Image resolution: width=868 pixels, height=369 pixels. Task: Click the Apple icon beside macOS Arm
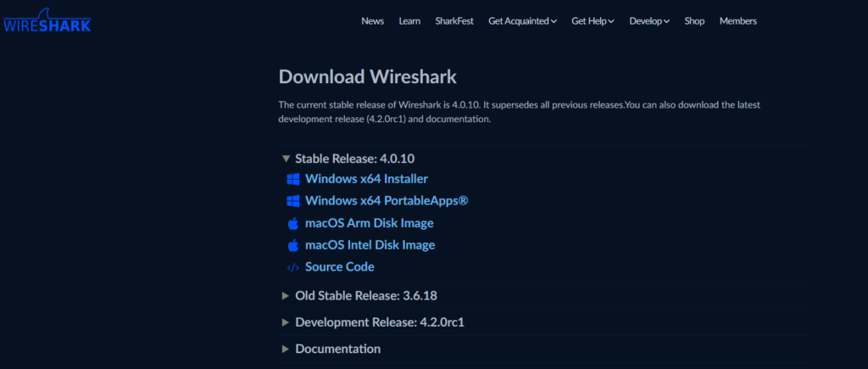click(292, 223)
